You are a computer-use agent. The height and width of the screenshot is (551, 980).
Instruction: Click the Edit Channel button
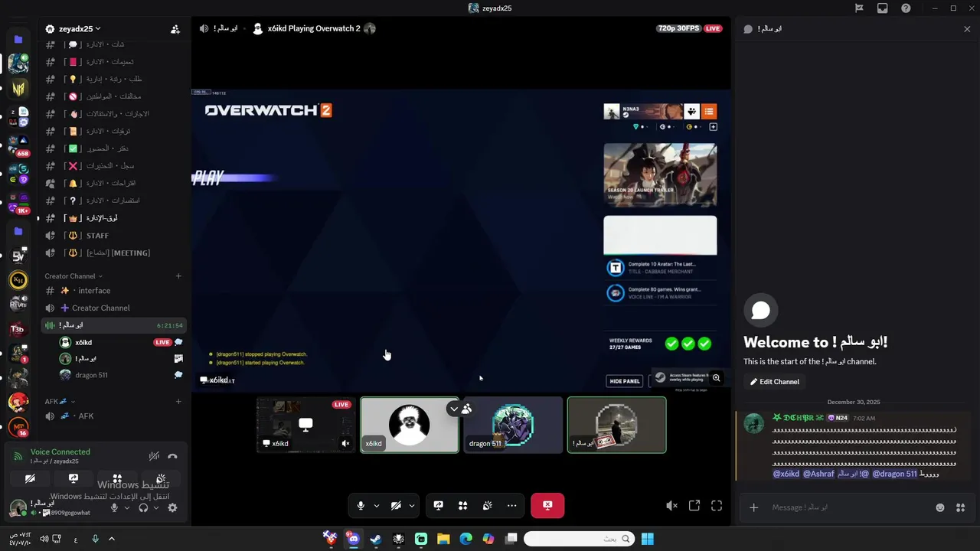pyautogui.click(x=774, y=382)
